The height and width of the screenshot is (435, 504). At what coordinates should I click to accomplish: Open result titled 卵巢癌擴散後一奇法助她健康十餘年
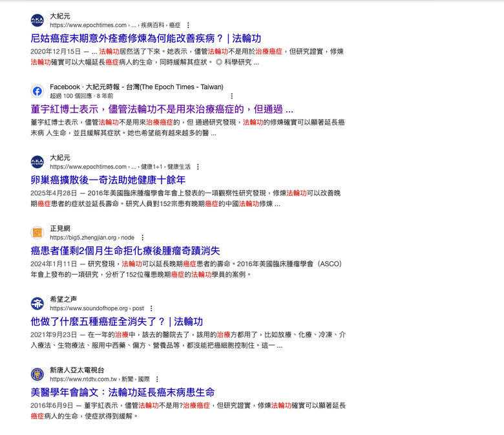point(108,180)
